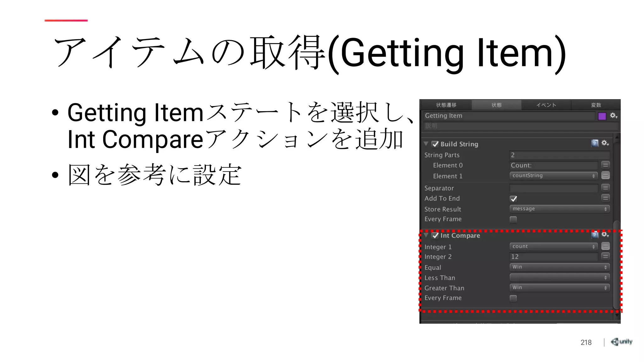Switch to the 変数 tab
The width and height of the screenshot is (644, 362).
pyautogui.click(x=596, y=105)
